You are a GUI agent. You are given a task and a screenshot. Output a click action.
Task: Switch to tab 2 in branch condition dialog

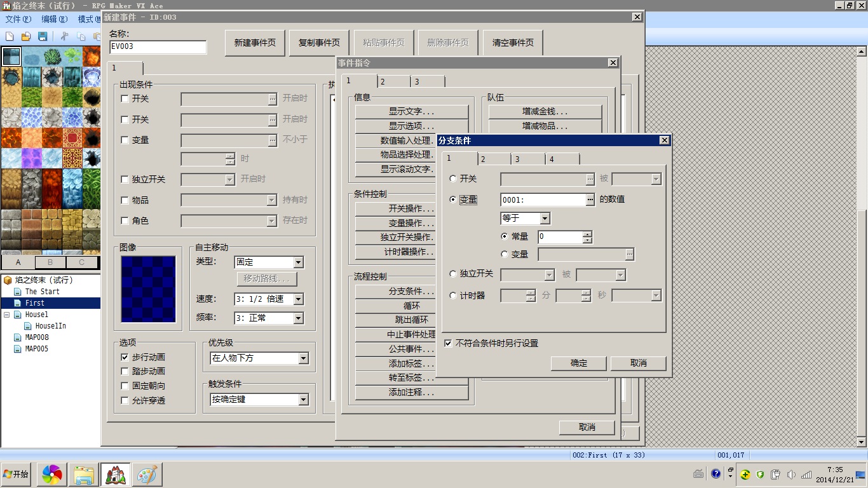point(494,159)
